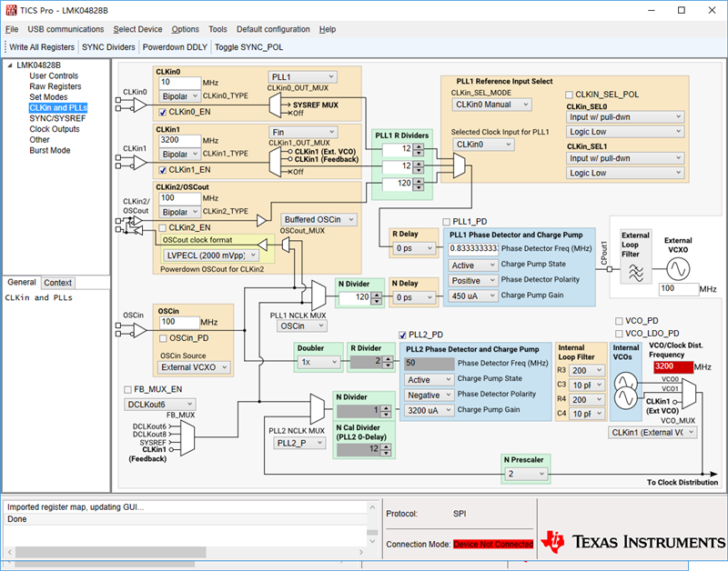Viewport: 728px width, 571px height.
Task: Click SYNC Dividers button
Action: pyautogui.click(x=108, y=47)
